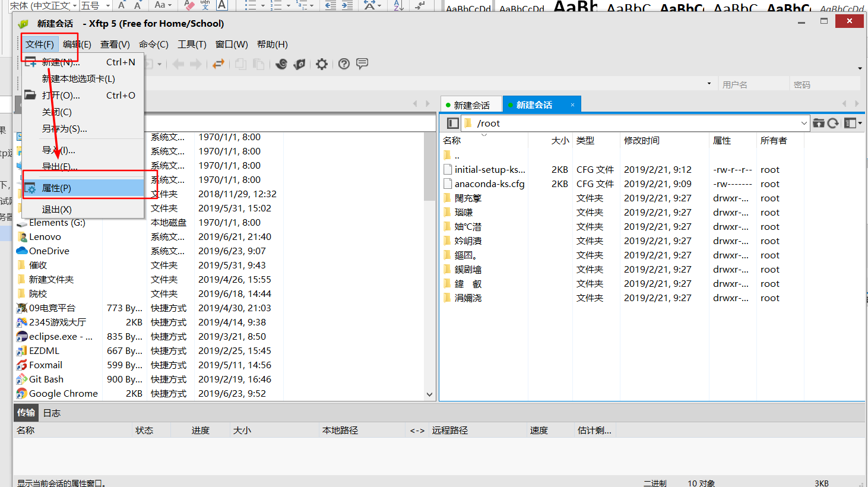Select anaconda-ks.cfg file in remote pane

tap(489, 184)
